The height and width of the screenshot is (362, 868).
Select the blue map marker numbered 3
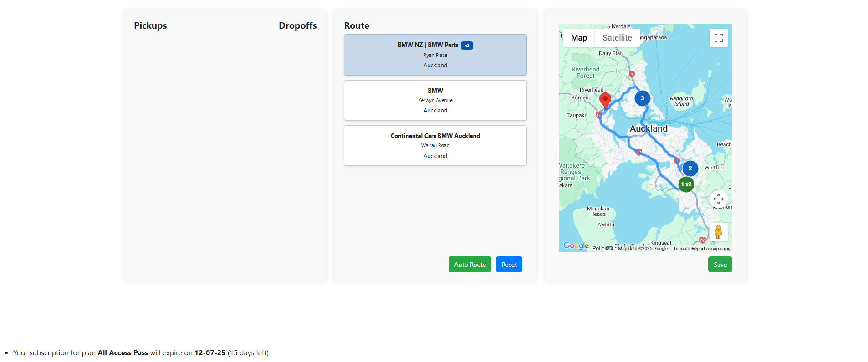[x=642, y=98]
